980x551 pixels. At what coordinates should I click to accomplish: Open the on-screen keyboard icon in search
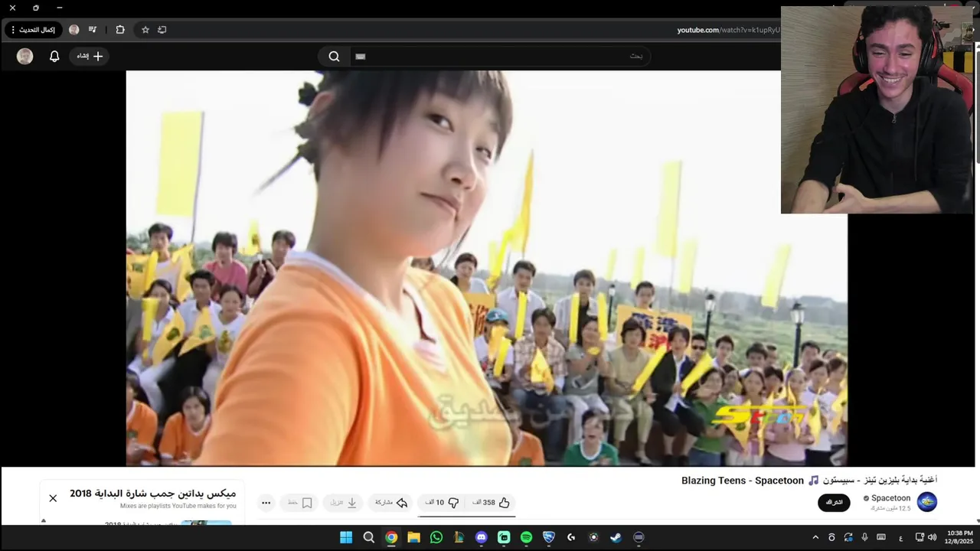coord(361,56)
